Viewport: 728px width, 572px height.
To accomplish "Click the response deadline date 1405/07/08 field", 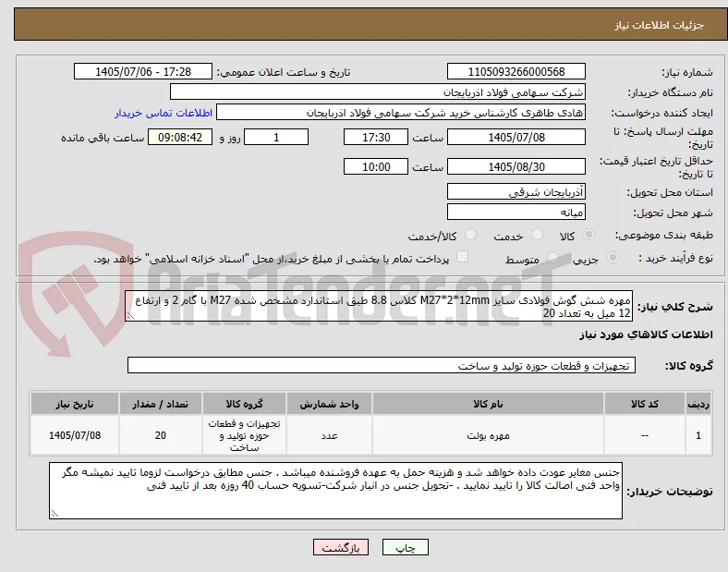I will point(516,138).
